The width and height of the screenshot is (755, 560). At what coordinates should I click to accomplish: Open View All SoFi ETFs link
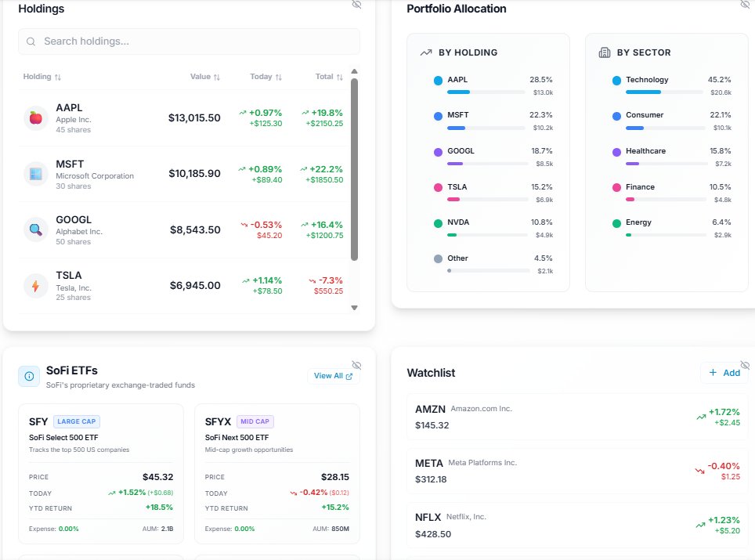pos(333,376)
